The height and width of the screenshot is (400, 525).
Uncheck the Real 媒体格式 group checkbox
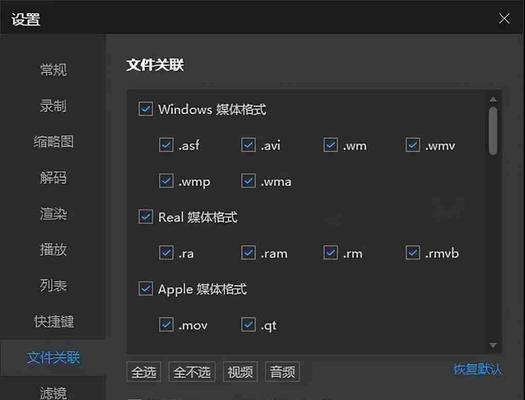(146, 217)
